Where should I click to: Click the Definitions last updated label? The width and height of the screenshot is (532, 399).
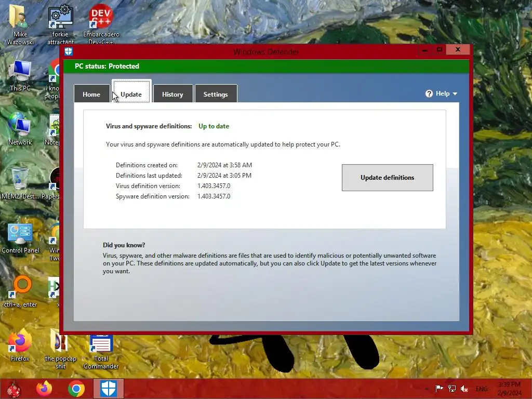(x=149, y=176)
